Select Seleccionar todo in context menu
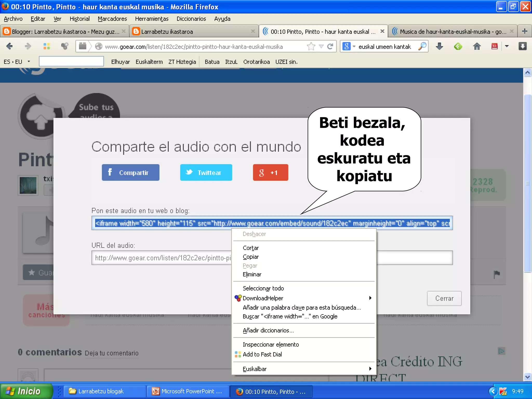The height and width of the screenshot is (399, 532). [263, 288]
